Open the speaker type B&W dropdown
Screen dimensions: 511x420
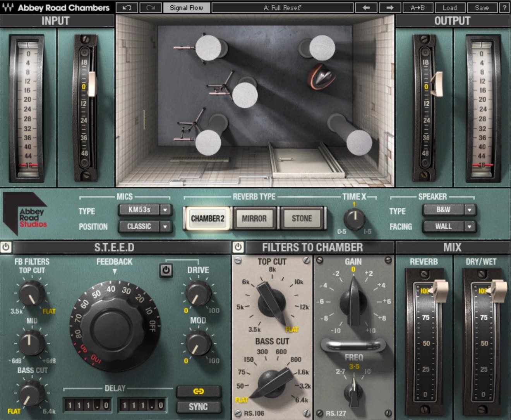(x=449, y=210)
